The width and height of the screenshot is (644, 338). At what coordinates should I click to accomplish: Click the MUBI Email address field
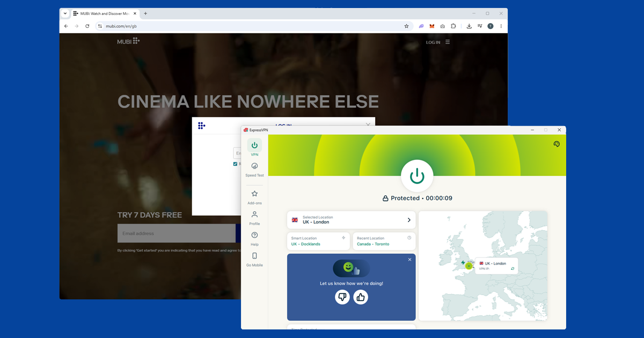[177, 233]
